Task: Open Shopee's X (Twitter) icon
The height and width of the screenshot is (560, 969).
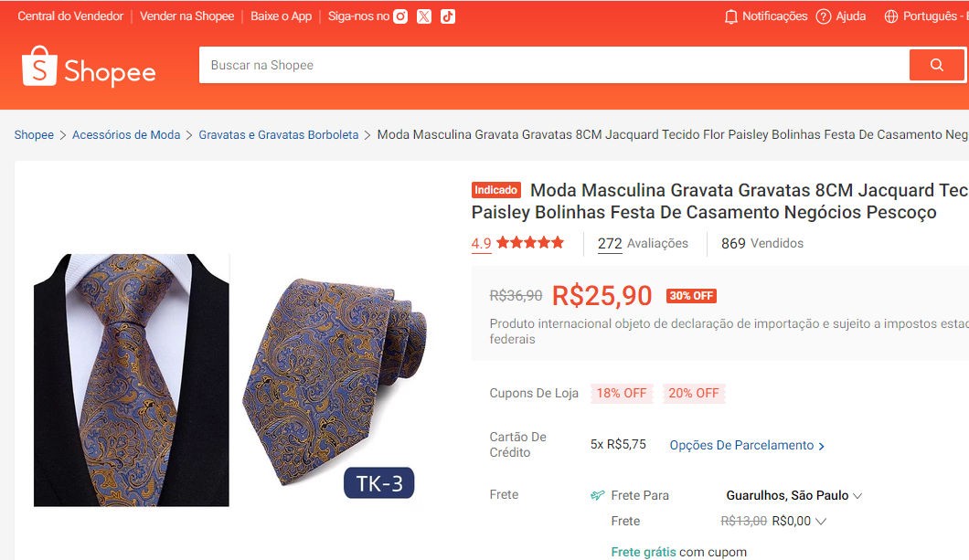Action: (x=424, y=16)
